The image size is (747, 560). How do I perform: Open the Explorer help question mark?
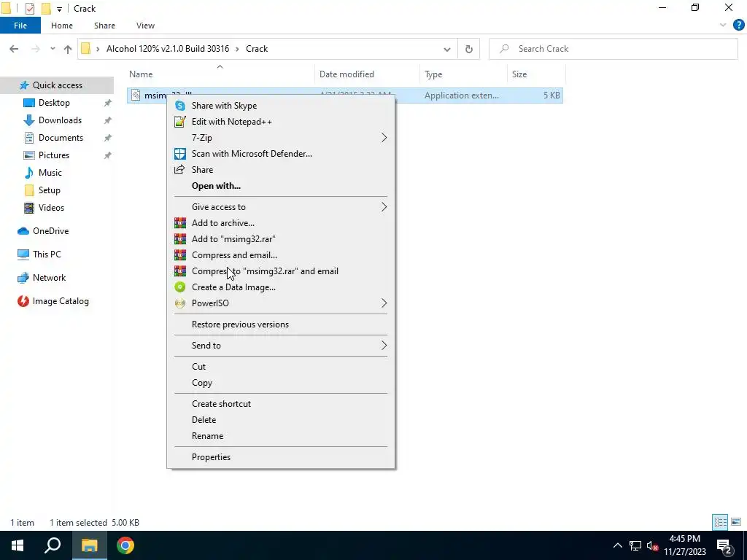[x=738, y=26]
